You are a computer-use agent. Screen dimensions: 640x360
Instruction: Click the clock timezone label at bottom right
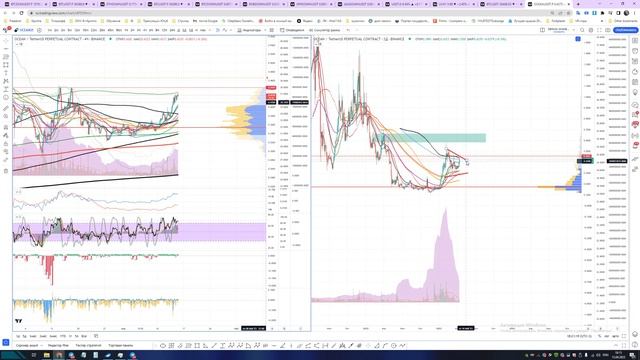click(579, 336)
